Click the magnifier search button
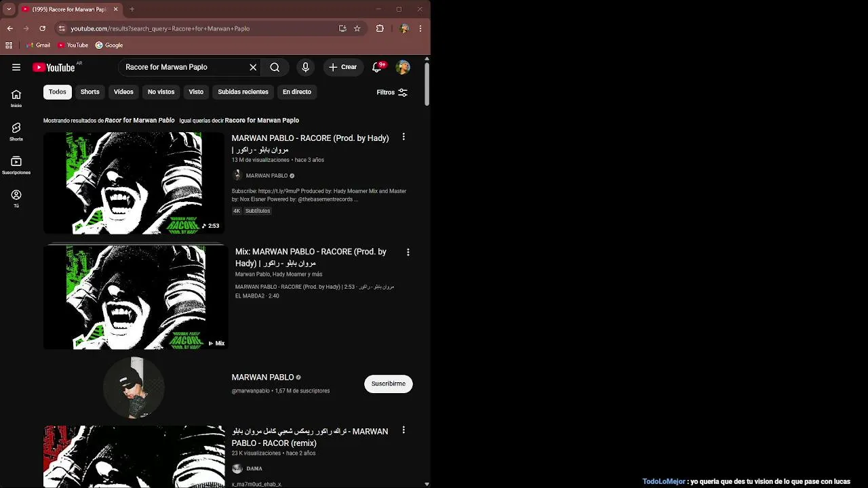 pos(275,67)
